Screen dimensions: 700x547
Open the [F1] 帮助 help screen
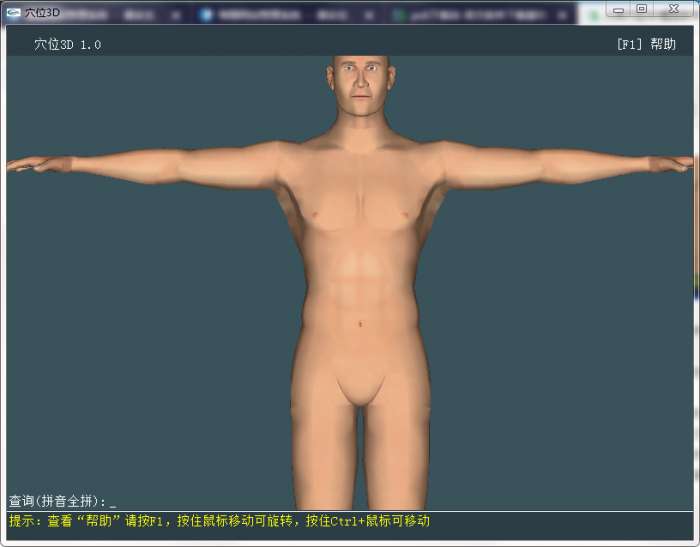point(646,44)
